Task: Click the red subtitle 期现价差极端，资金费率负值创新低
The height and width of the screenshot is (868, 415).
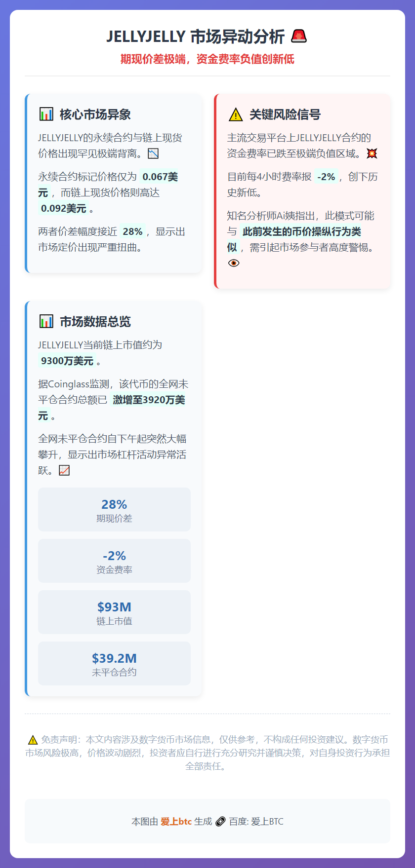Action: click(207, 59)
